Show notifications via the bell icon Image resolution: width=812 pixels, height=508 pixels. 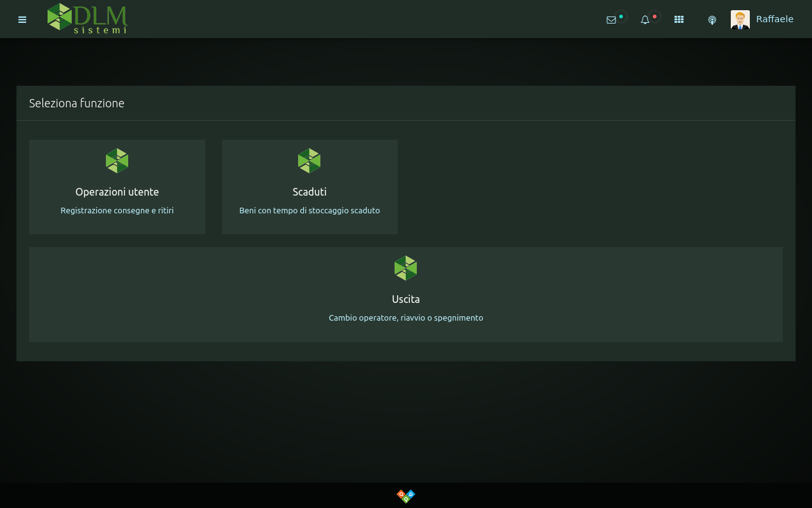(x=645, y=20)
